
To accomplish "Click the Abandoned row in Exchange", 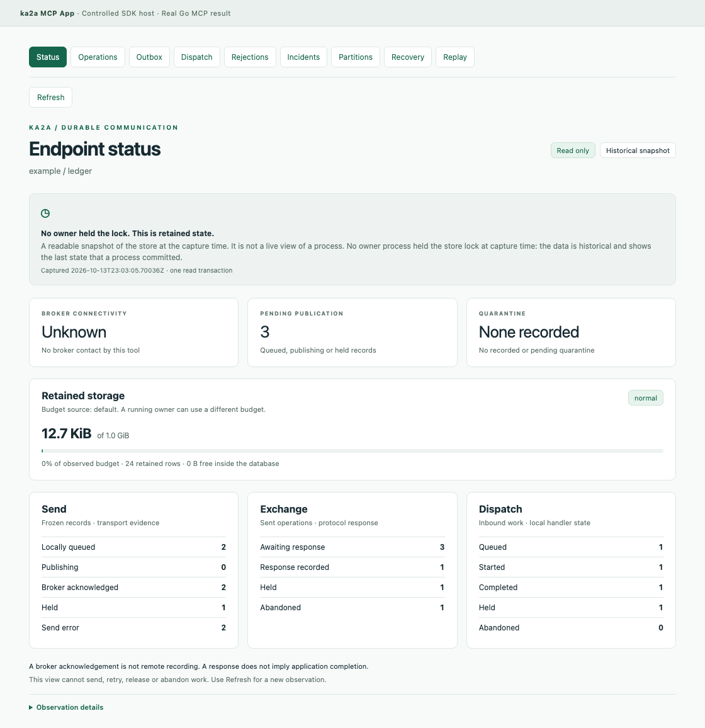I will click(352, 608).
